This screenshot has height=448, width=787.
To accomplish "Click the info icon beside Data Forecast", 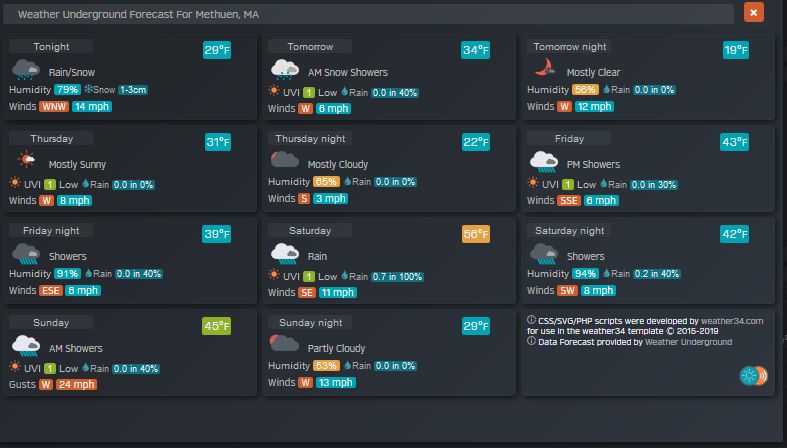I will tap(531, 341).
